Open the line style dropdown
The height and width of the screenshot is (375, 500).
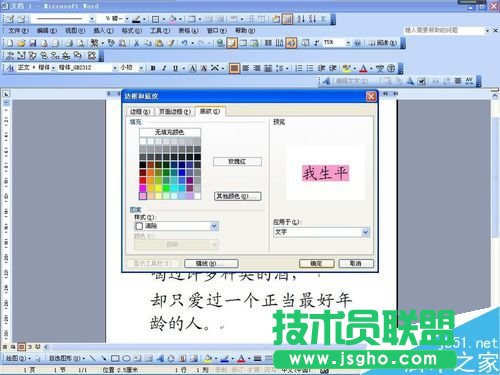tap(92, 19)
